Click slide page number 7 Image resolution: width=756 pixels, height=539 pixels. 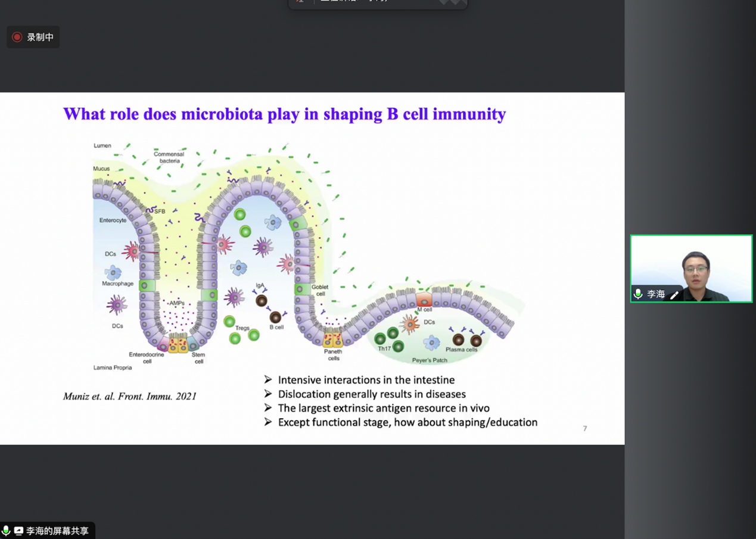585,428
